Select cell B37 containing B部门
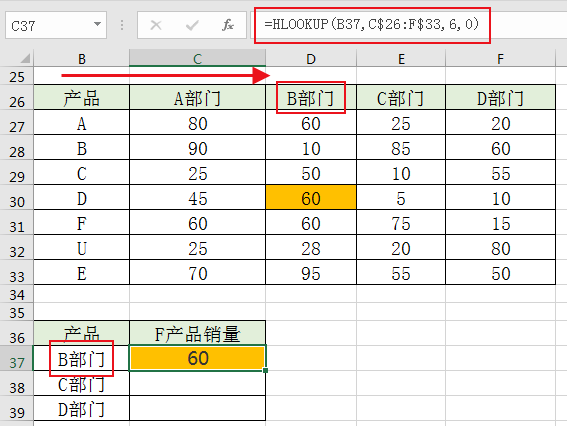 [x=81, y=358]
